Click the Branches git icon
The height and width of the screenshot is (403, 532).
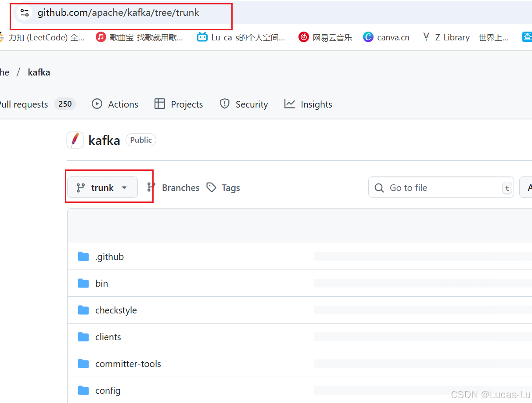(x=151, y=187)
